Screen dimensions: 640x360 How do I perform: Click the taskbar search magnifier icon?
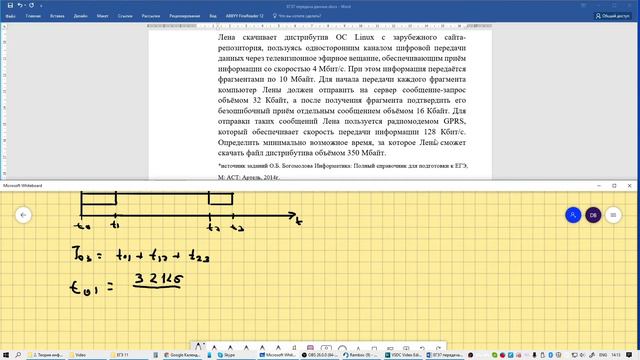[18, 355]
